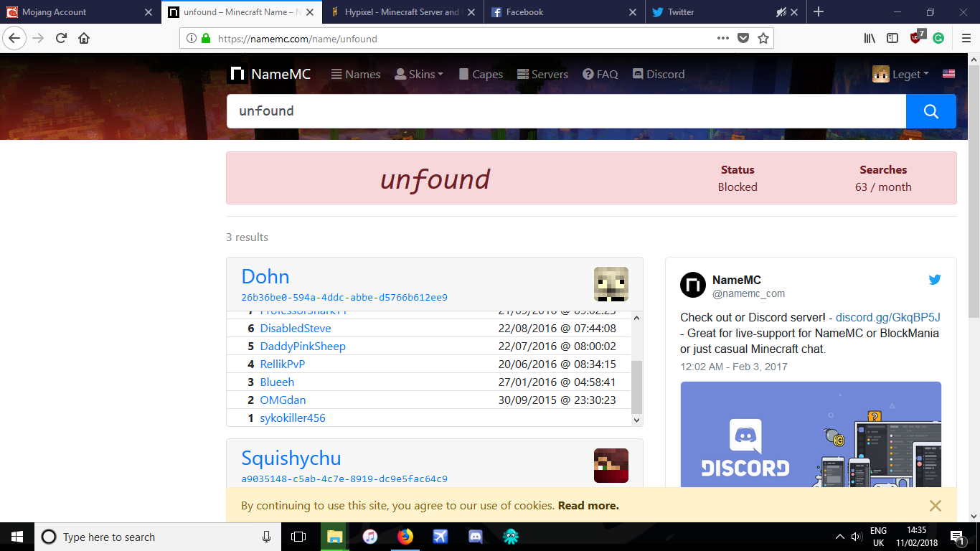
Task: Open the Dohn profile link
Action: coord(265,276)
